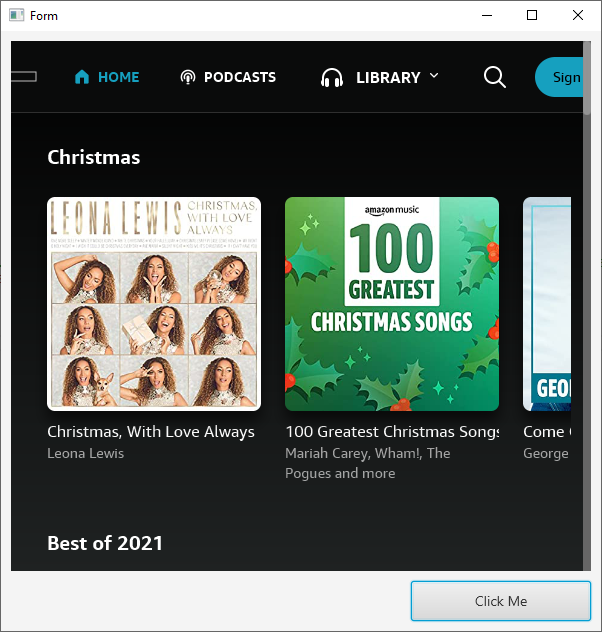Open search with the magnifier icon
Viewport: 602px width, 632px height.
point(494,77)
